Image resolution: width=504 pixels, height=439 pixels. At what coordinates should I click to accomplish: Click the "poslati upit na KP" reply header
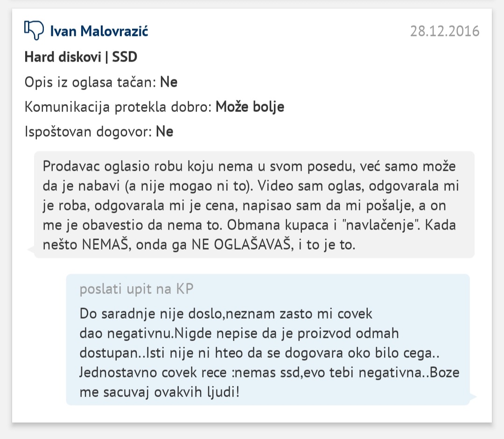tap(136, 289)
